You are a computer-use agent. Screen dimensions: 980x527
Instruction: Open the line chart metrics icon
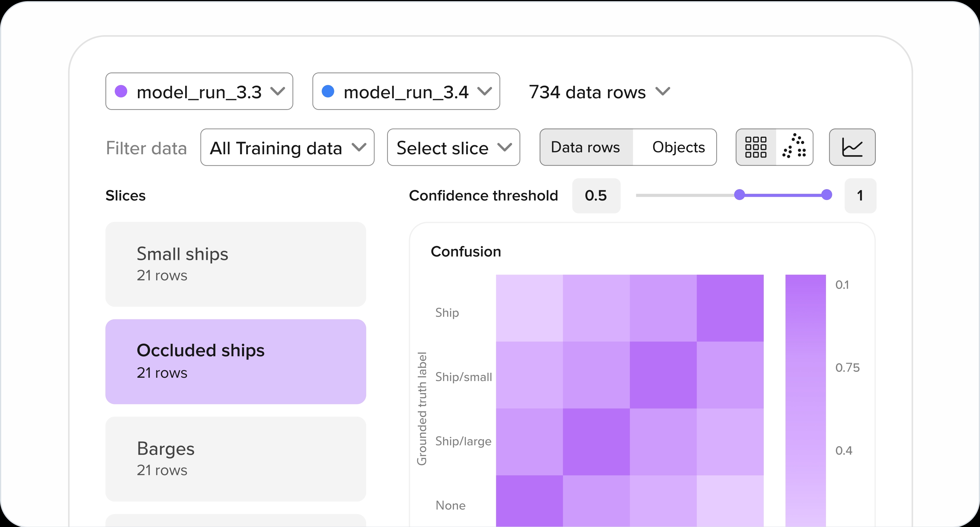coord(852,147)
